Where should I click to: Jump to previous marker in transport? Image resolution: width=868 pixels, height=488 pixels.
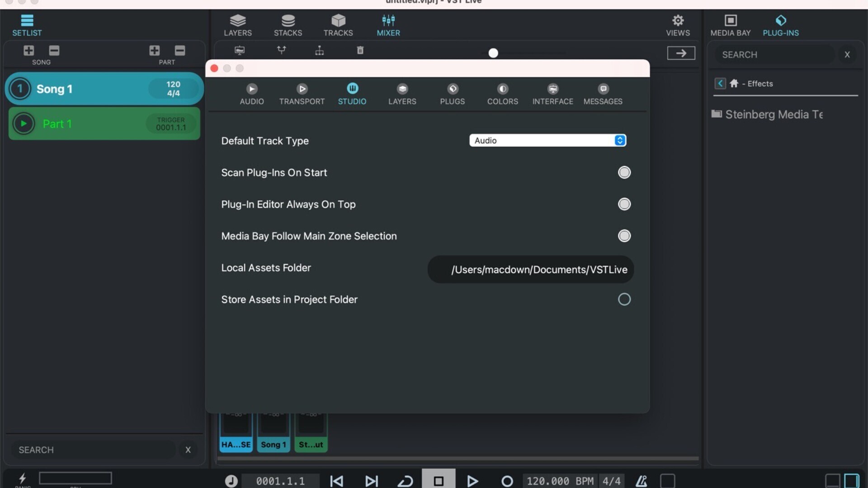coord(336,481)
